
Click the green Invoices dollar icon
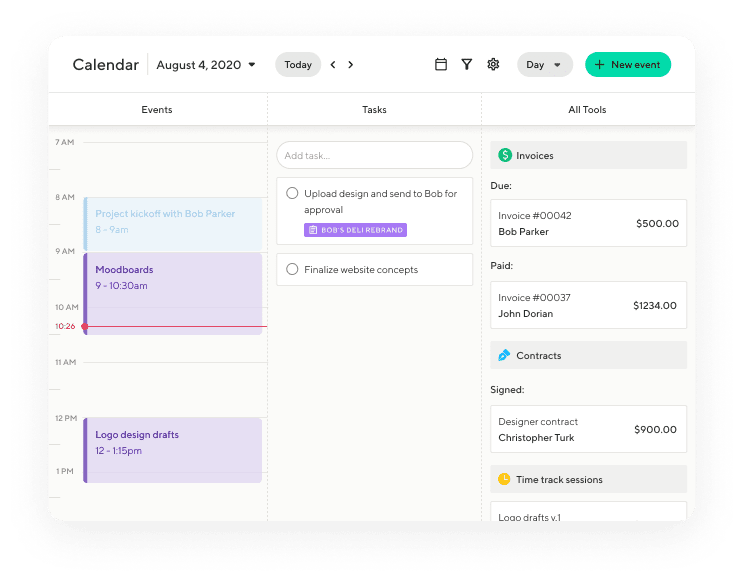tap(504, 155)
